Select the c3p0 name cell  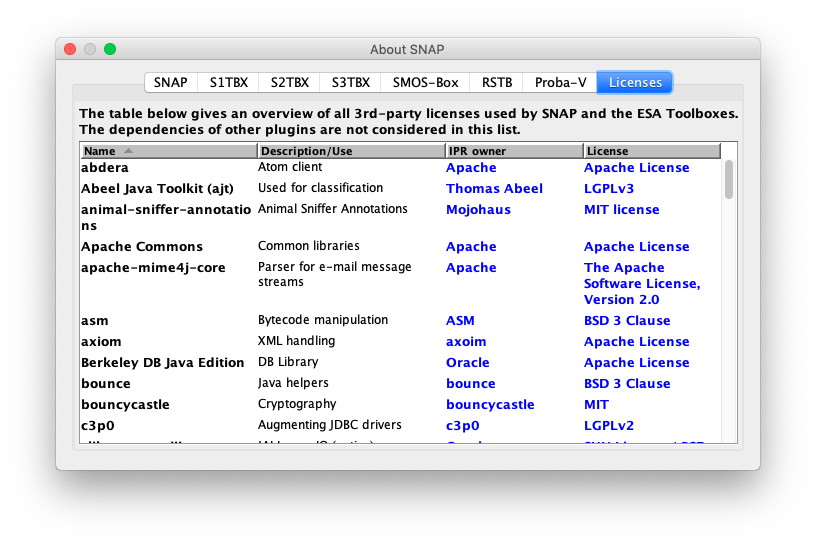(97, 425)
